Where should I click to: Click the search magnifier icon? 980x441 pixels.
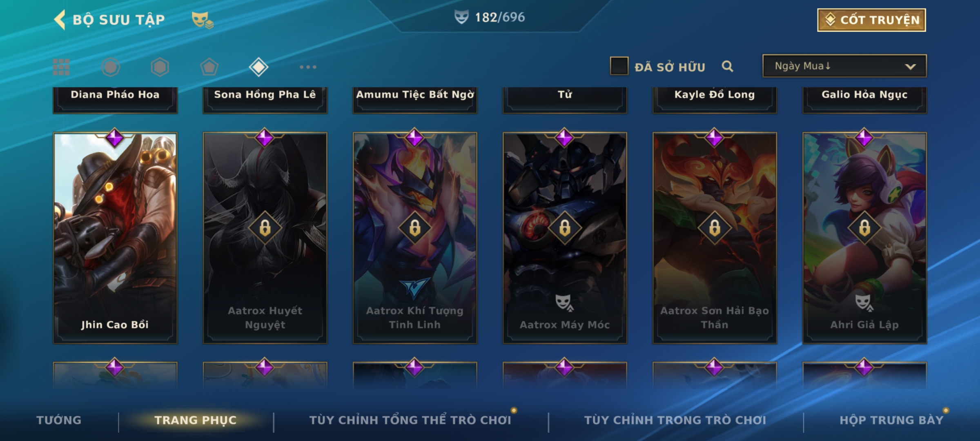(727, 66)
